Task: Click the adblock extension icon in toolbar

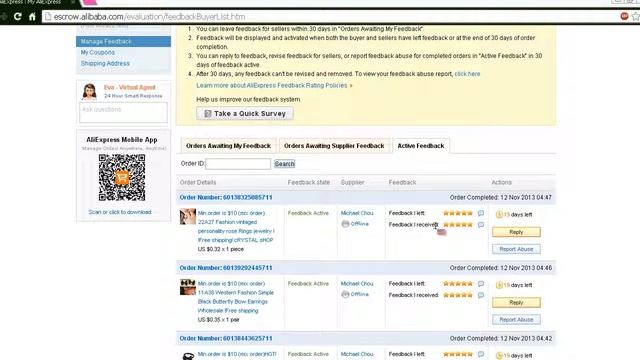Action: 624,16
